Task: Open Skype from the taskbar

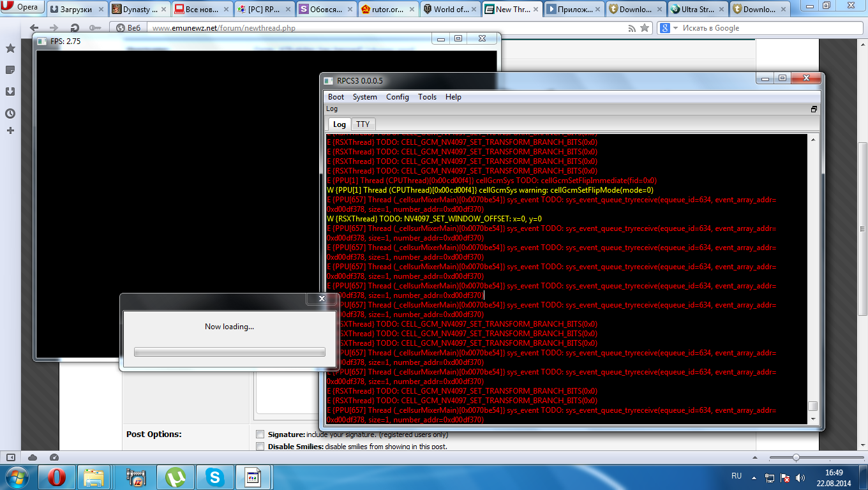Action: coord(214,477)
